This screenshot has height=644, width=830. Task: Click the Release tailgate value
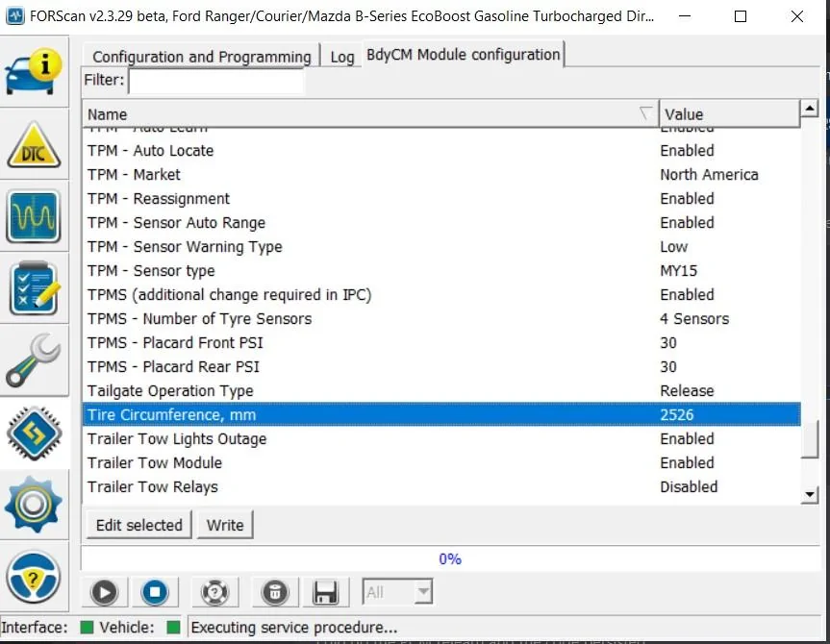(x=687, y=390)
